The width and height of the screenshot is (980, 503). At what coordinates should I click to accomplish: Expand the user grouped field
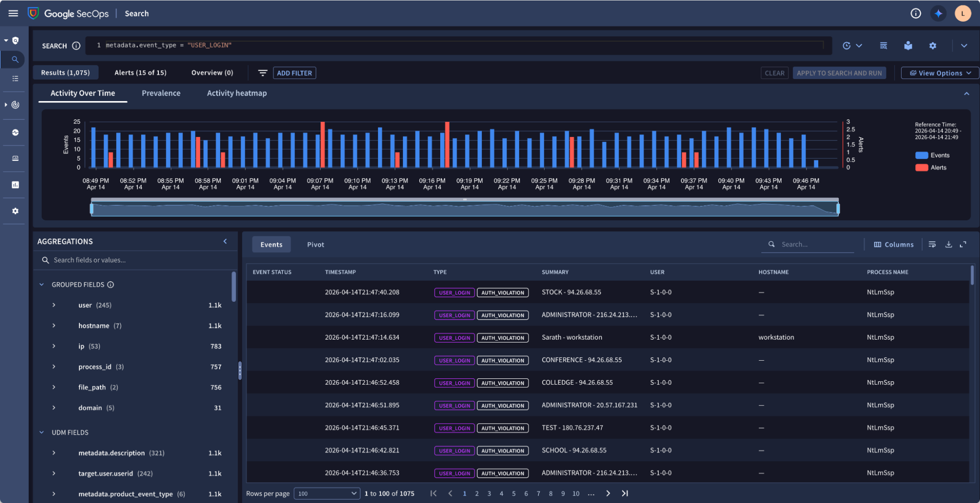click(x=54, y=305)
